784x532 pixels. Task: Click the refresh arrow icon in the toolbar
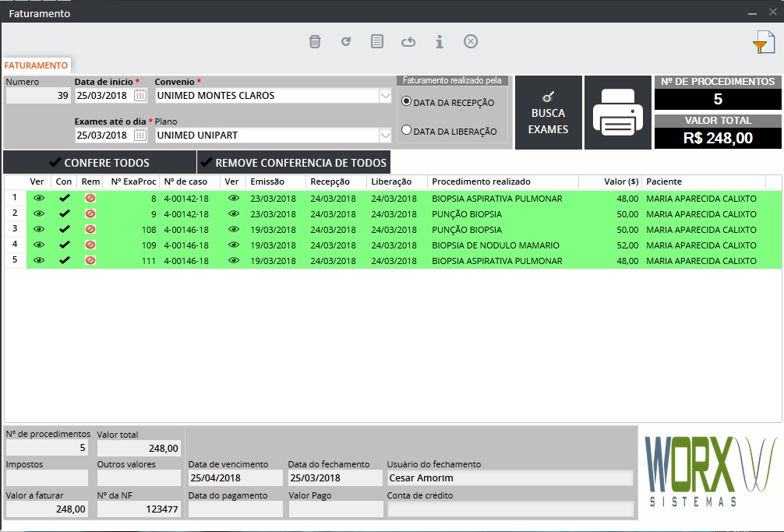tap(345, 41)
